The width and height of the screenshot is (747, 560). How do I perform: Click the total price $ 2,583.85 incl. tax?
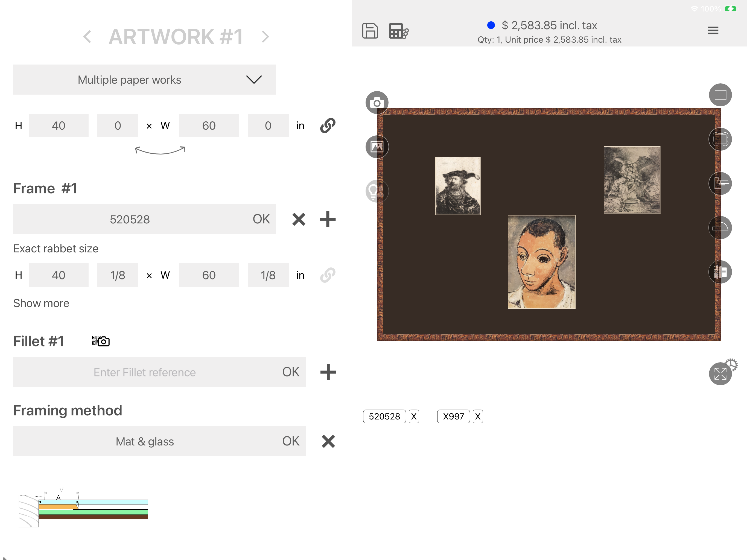[549, 25]
